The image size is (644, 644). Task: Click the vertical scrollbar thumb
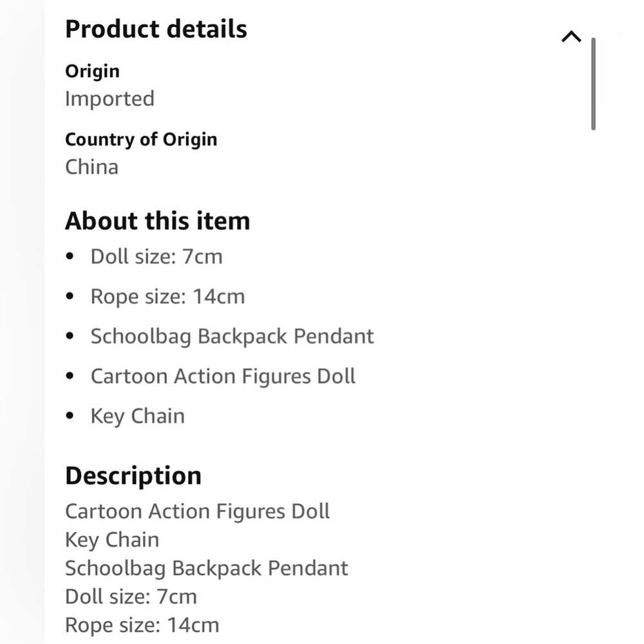(x=593, y=84)
